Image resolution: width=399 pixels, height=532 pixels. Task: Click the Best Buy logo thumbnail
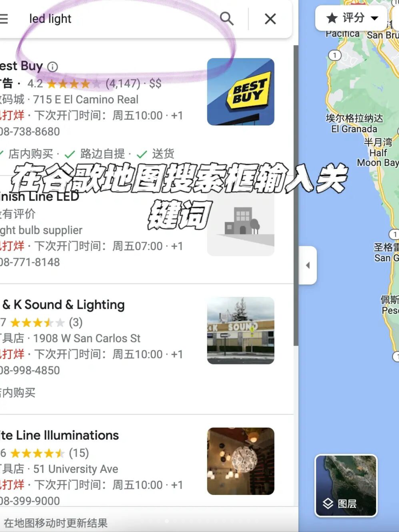(x=241, y=92)
